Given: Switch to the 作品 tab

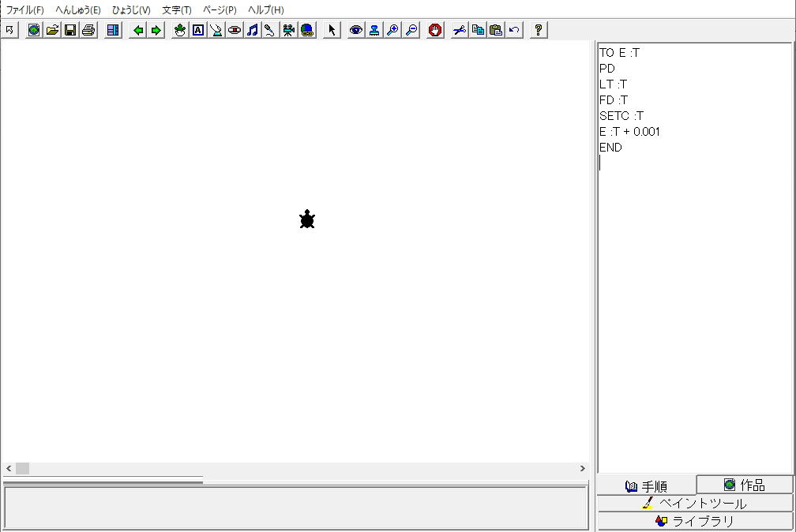Looking at the screenshot, I should coord(745,485).
